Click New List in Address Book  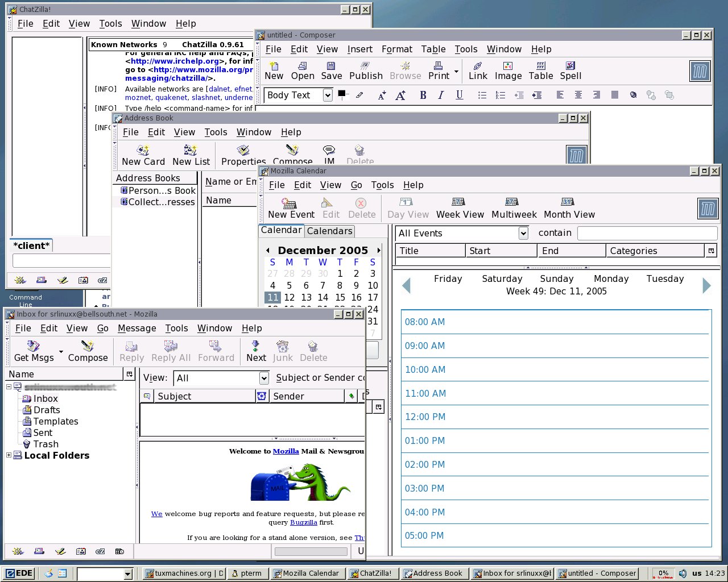coord(191,155)
